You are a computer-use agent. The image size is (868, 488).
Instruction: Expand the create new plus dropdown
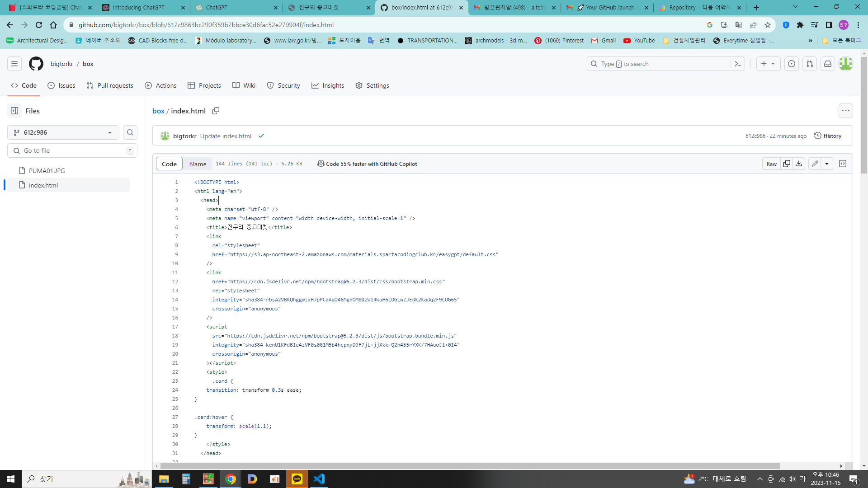(x=768, y=64)
